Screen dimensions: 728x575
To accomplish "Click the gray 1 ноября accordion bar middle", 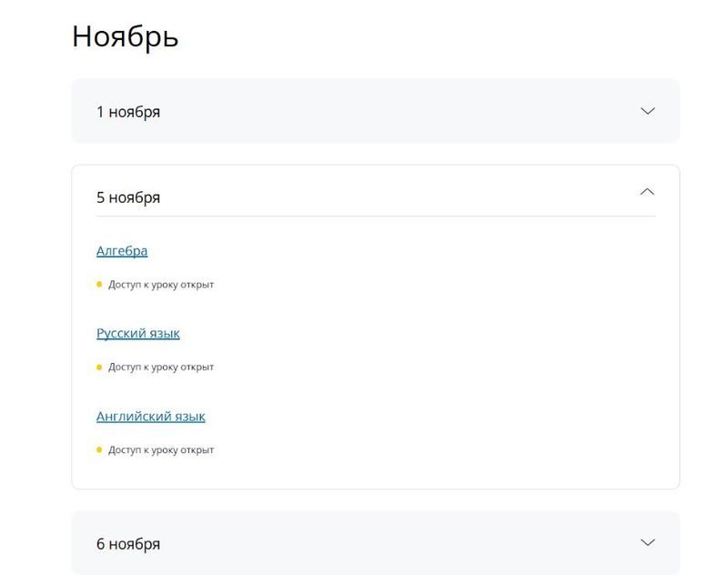I will (x=375, y=111).
